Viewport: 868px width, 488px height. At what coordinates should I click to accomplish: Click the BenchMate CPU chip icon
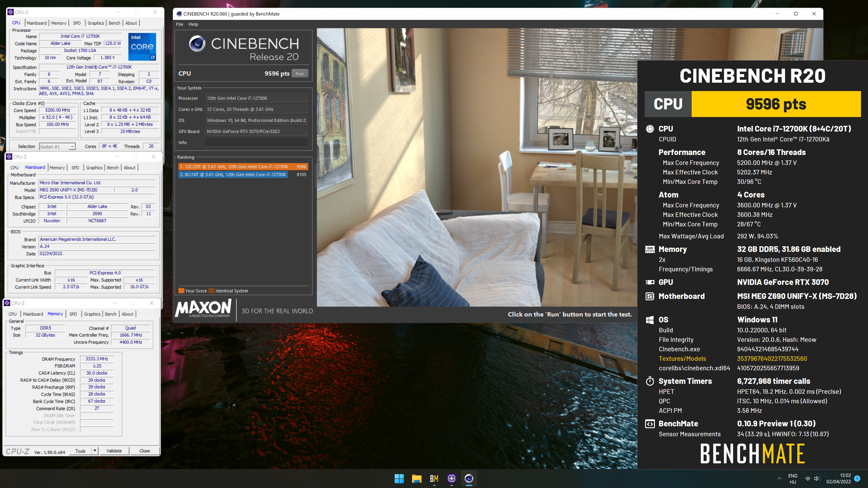pyautogui.click(x=650, y=129)
